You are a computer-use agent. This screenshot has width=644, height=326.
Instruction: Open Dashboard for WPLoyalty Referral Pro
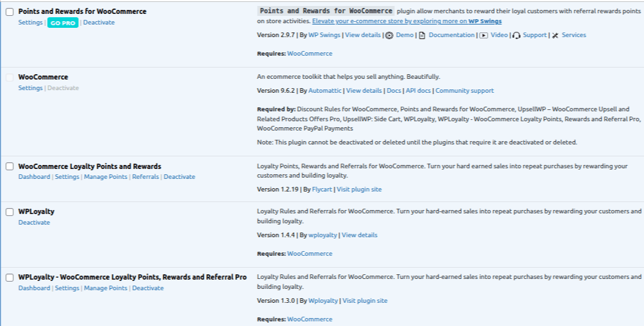click(x=34, y=288)
